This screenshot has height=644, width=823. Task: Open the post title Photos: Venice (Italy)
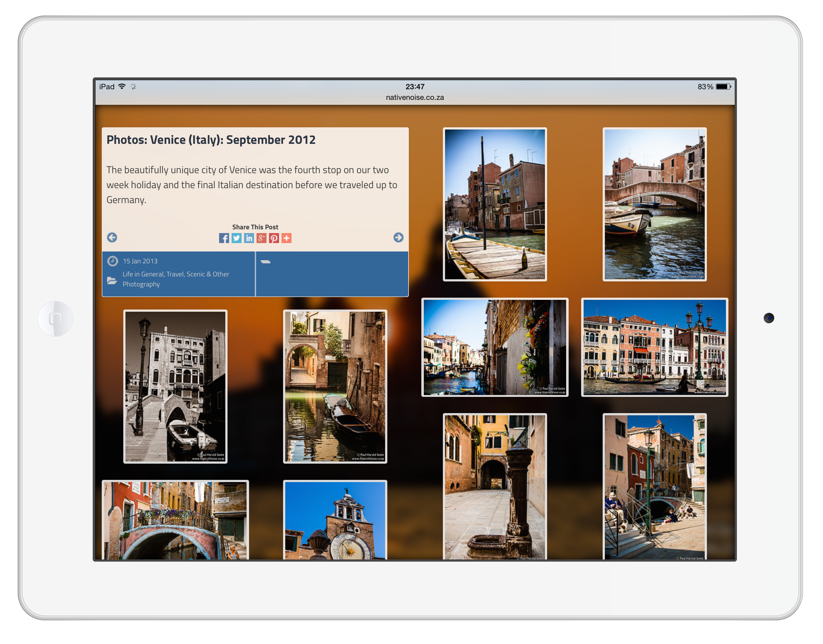point(211,140)
